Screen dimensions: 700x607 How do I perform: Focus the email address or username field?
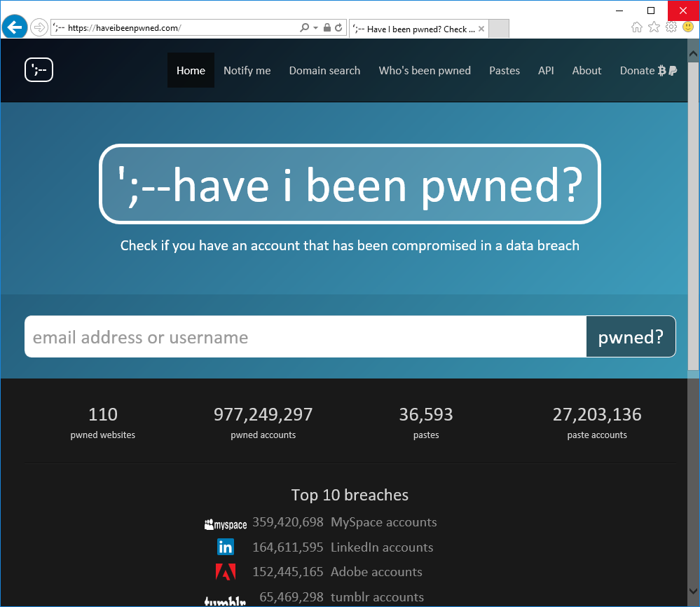306,336
